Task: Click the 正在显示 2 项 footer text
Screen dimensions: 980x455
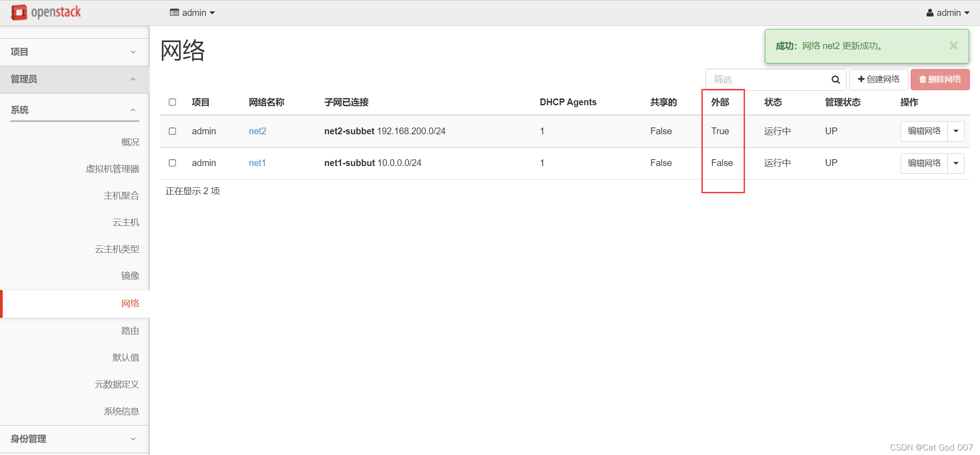Action: 192,191
